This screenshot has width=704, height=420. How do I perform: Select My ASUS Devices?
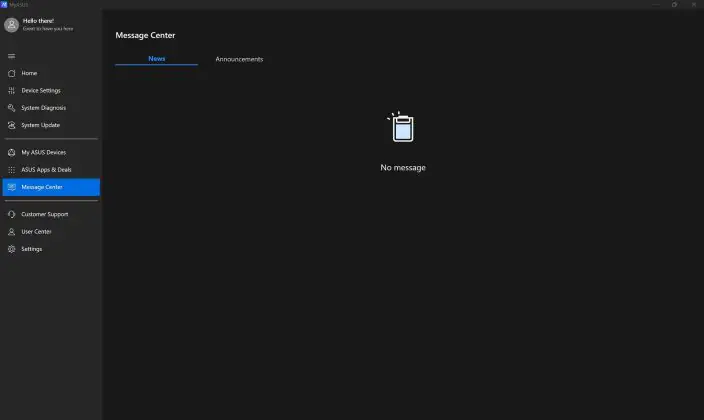[51, 153]
